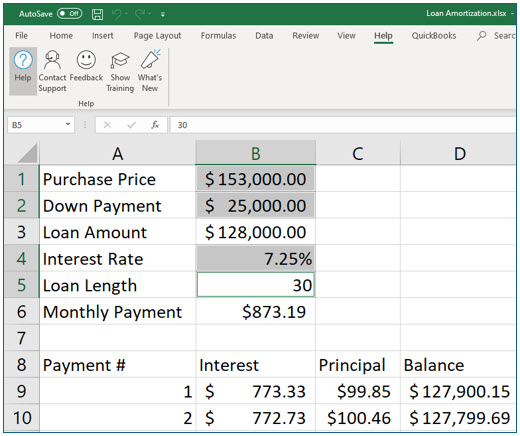
Task: Select the $100.46 principal cell
Action: tap(358, 417)
